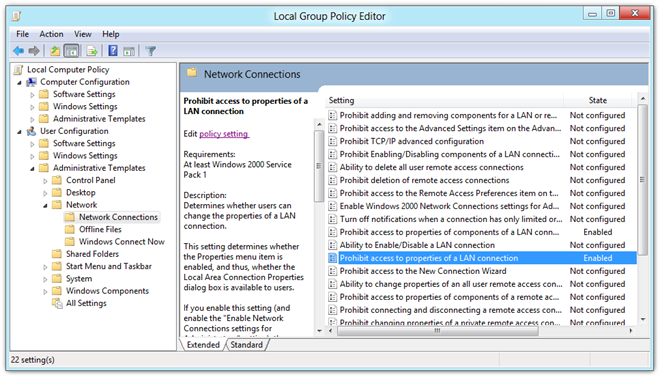Click the Up one level folder icon
Image resolution: width=660 pixels, height=377 pixels.
(55, 51)
